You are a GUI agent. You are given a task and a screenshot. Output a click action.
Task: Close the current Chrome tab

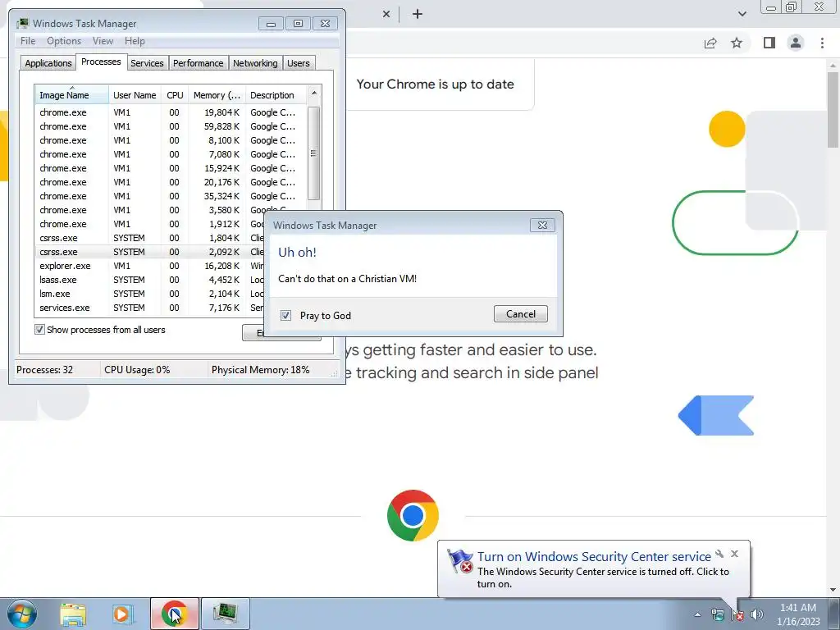386,14
